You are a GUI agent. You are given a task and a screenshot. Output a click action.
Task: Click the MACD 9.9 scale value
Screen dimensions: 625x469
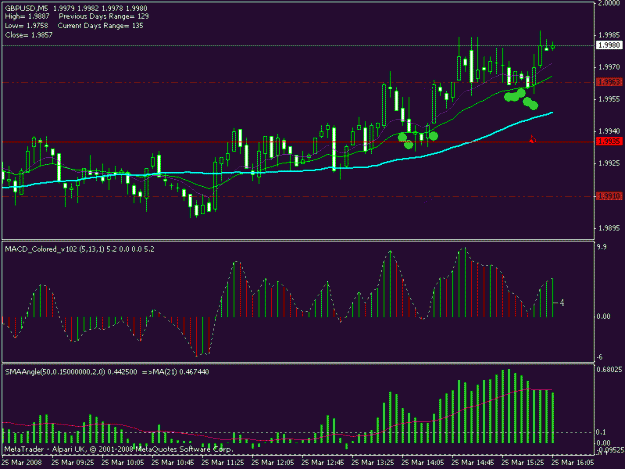point(602,247)
